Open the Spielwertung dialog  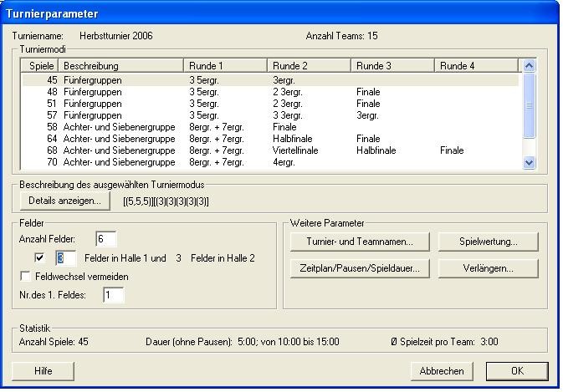click(x=488, y=242)
